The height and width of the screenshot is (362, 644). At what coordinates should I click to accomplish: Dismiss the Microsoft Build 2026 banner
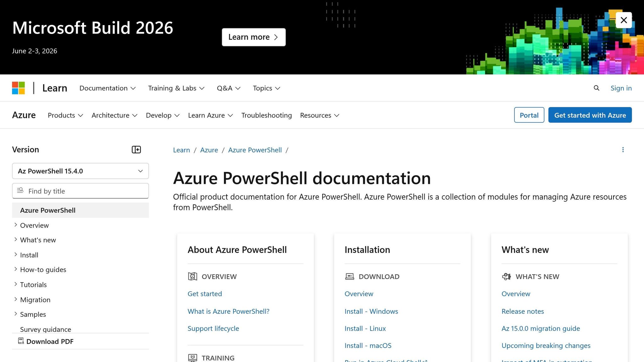(x=624, y=20)
